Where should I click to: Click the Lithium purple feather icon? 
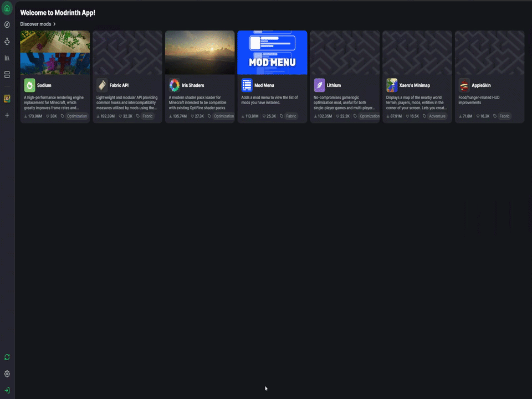[319, 85]
